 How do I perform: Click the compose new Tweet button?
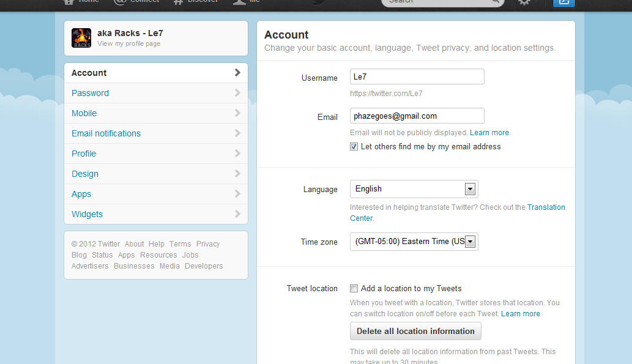564,3
